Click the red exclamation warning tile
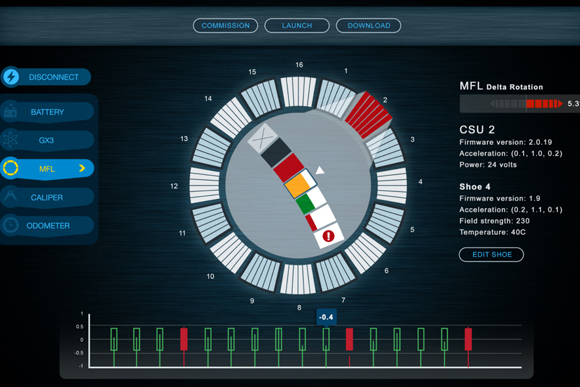Viewport: 580px width, 387px height. pos(328,236)
